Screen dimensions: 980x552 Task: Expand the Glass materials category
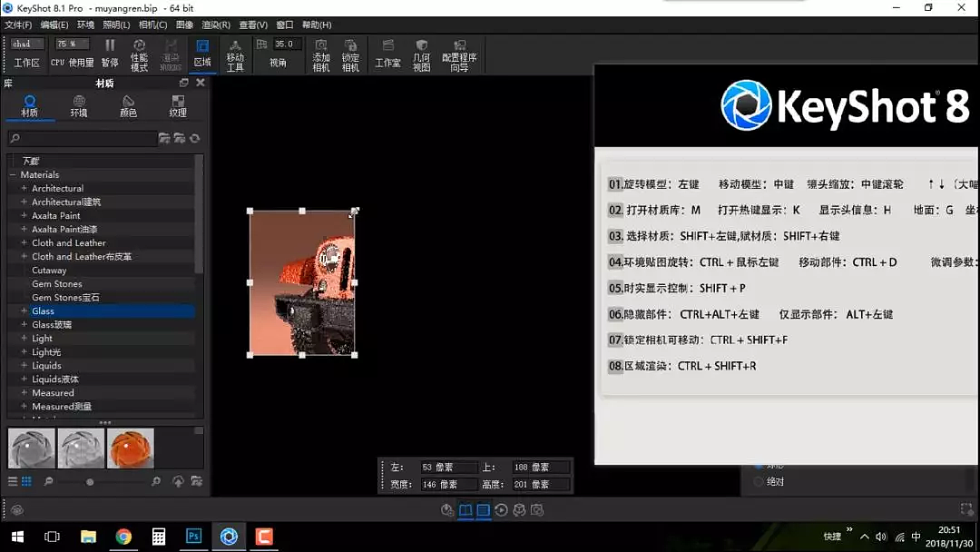coord(24,310)
